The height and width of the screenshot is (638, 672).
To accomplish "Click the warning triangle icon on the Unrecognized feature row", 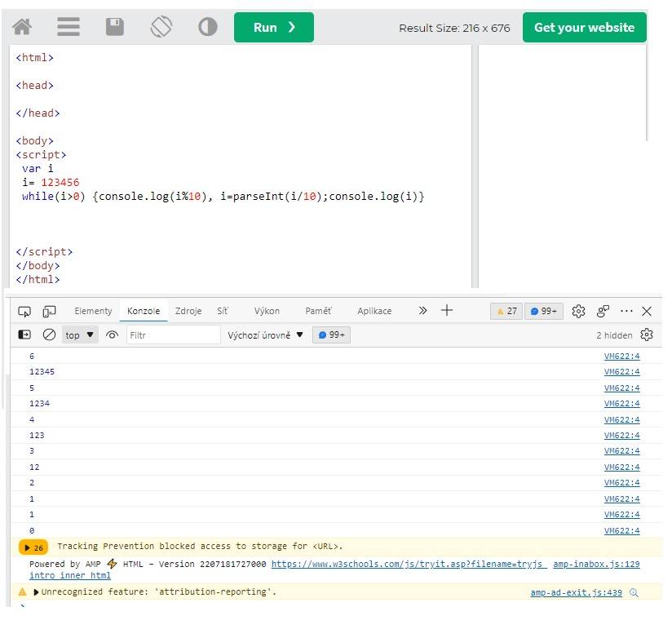I will [x=22, y=592].
